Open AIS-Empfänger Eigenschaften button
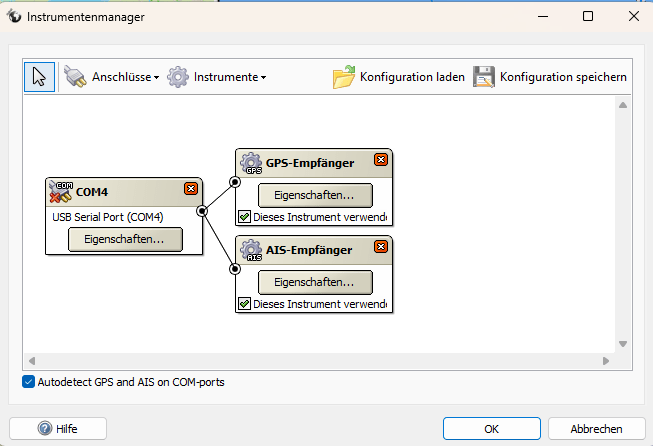The width and height of the screenshot is (653, 446). point(315,282)
